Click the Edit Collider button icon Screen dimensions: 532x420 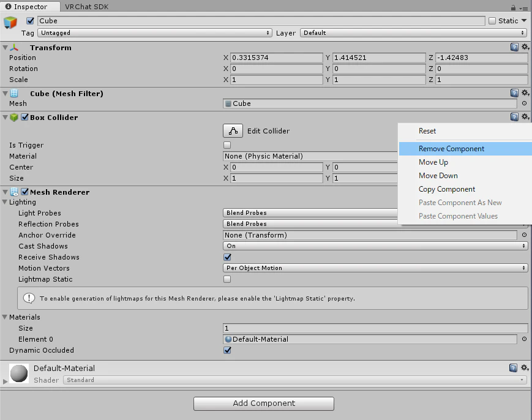(x=233, y=130)
